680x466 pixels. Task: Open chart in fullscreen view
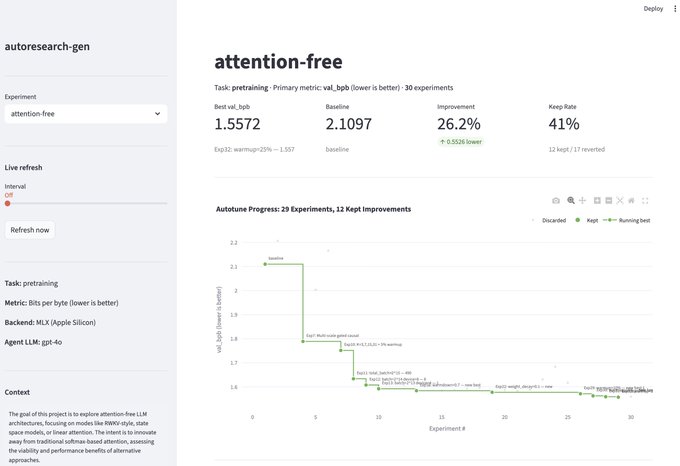tap(645, 200)
